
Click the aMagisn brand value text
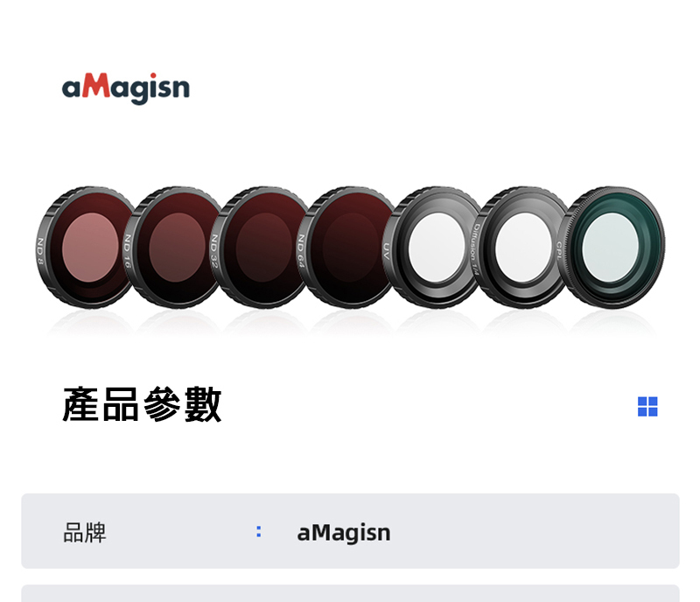tap(344, 532)
